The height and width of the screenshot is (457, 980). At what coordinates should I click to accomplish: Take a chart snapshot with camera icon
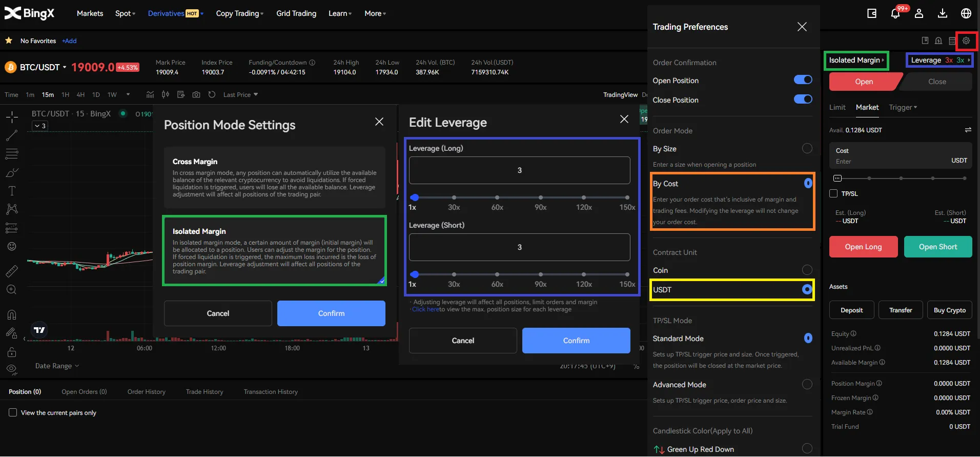click(x=196, y=95)
